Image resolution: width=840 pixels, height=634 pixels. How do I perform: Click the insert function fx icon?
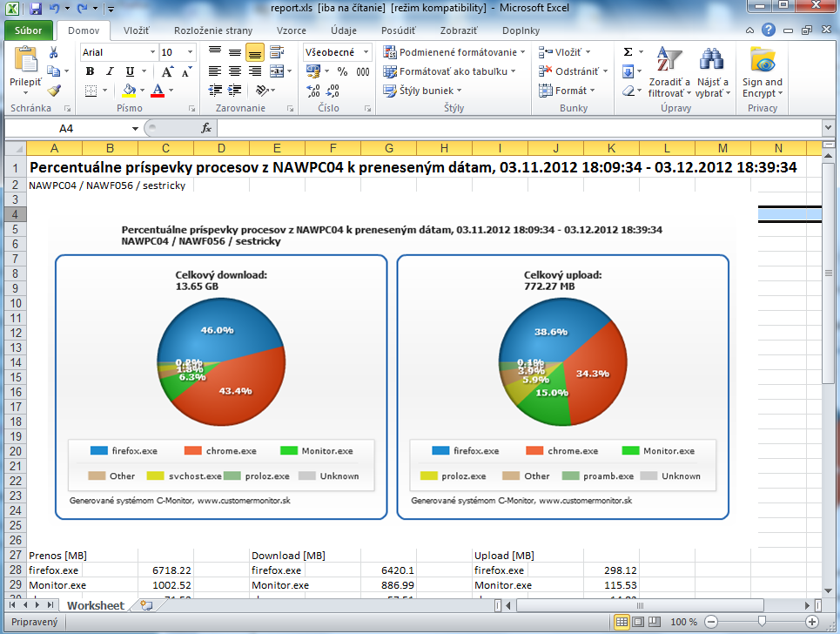coord(206,128)
